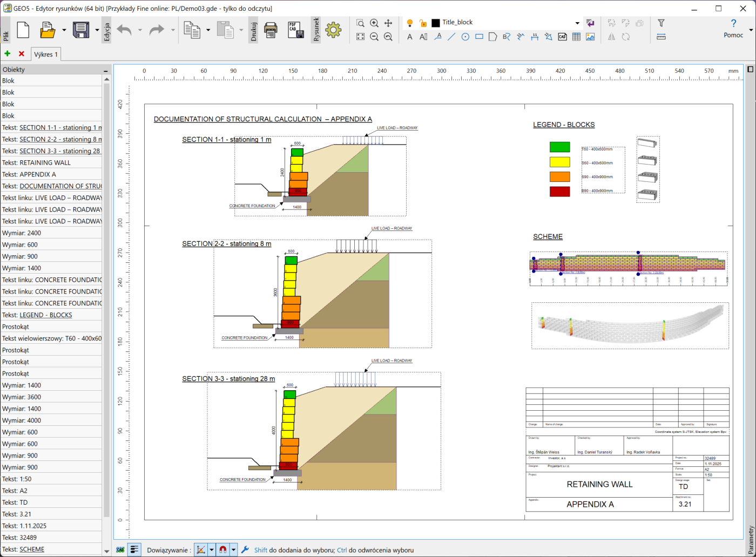Expand the save file dropdown arrow
This screenshot has height=557, width=756.
97,30
